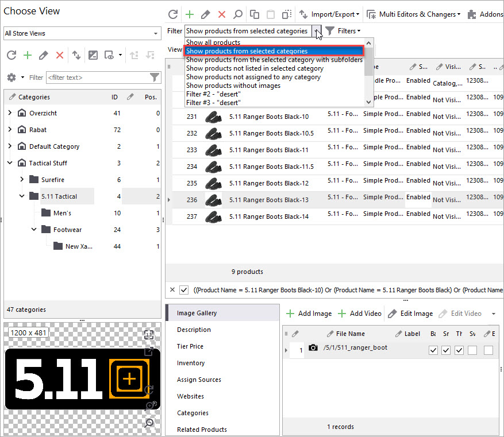The height and width of the screenshot is (437, 504).
Task: Toggle the active product filter checkbox
Action: tap(184, 289)
